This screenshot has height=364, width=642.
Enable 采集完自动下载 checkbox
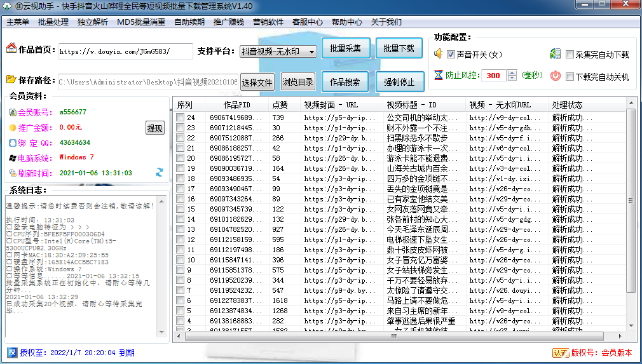pos(570,54)
